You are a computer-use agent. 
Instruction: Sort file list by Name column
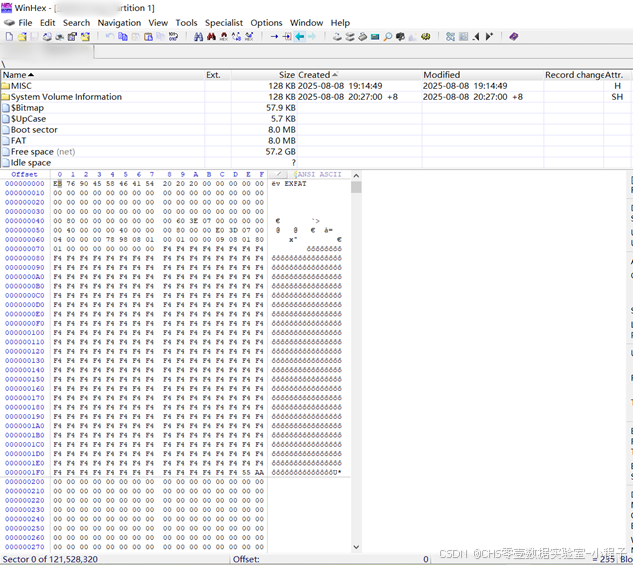click(103, 75)
